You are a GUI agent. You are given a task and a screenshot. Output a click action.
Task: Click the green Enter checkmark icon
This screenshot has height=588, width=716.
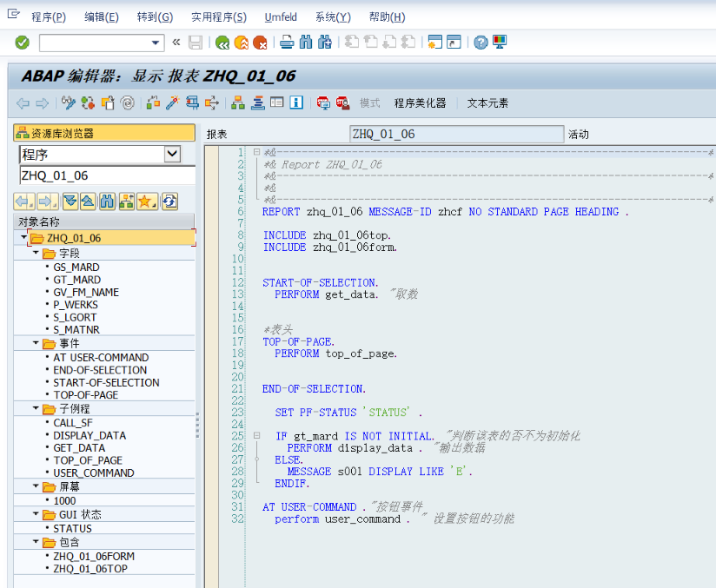pyautogui.click(x=22, y=43)
